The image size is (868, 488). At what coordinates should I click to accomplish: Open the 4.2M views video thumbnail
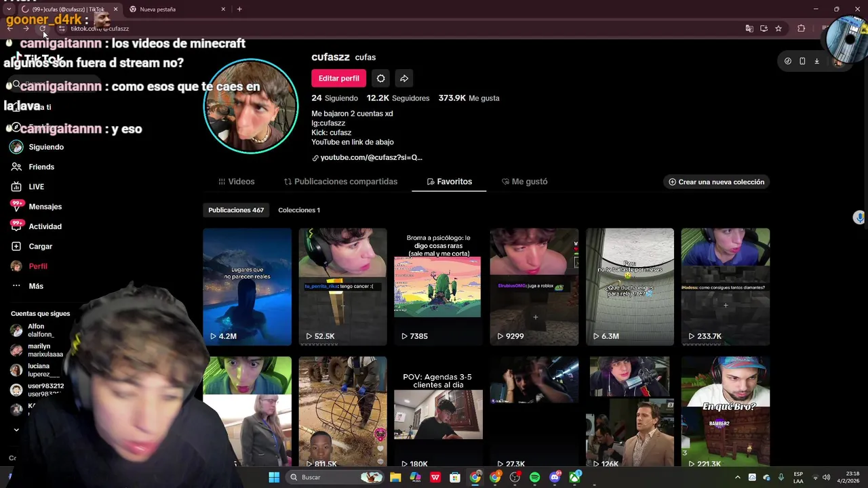pos(247,287)
